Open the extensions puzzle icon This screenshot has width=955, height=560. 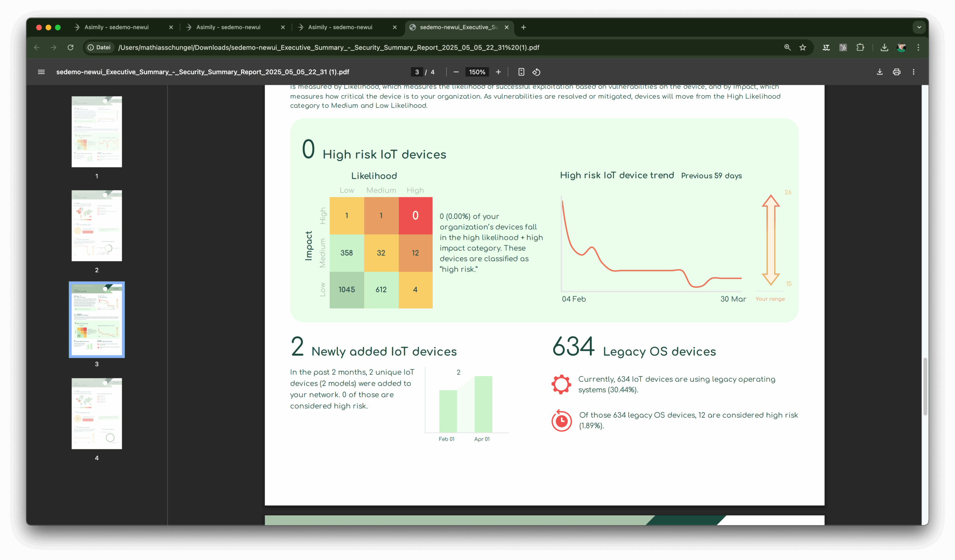[860, 47]
